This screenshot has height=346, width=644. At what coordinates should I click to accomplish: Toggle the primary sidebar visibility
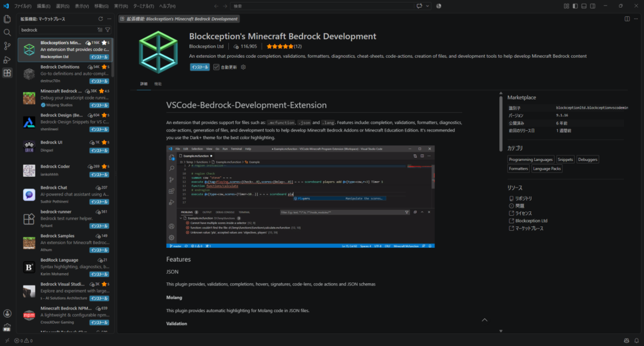point(575,6)
